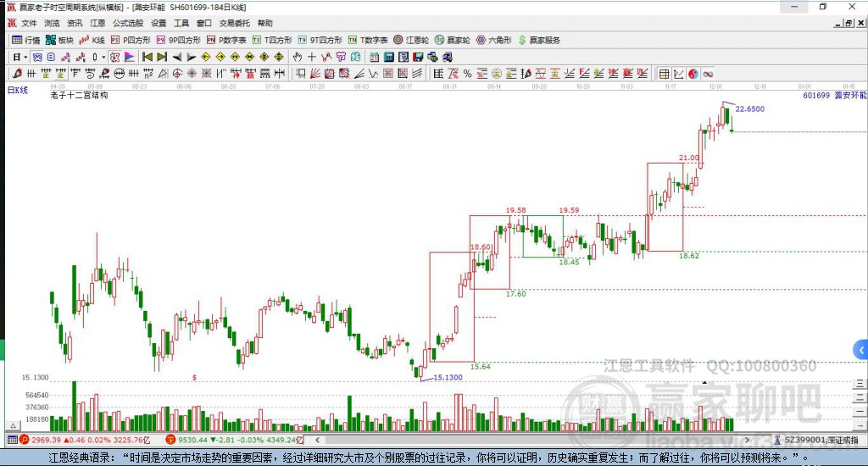Click the 22.6500 high price label
The height and width of the screenshot is (466, 868).
[x=749, y=109]
